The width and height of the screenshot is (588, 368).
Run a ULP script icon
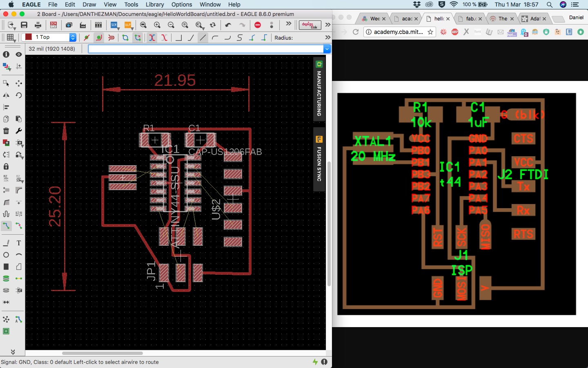(128, 25)
